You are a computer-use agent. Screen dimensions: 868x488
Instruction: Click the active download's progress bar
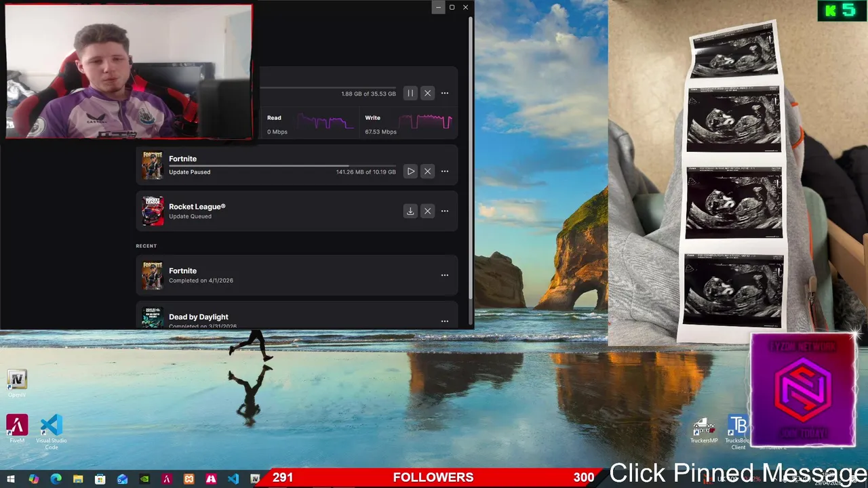coord(328,87)
